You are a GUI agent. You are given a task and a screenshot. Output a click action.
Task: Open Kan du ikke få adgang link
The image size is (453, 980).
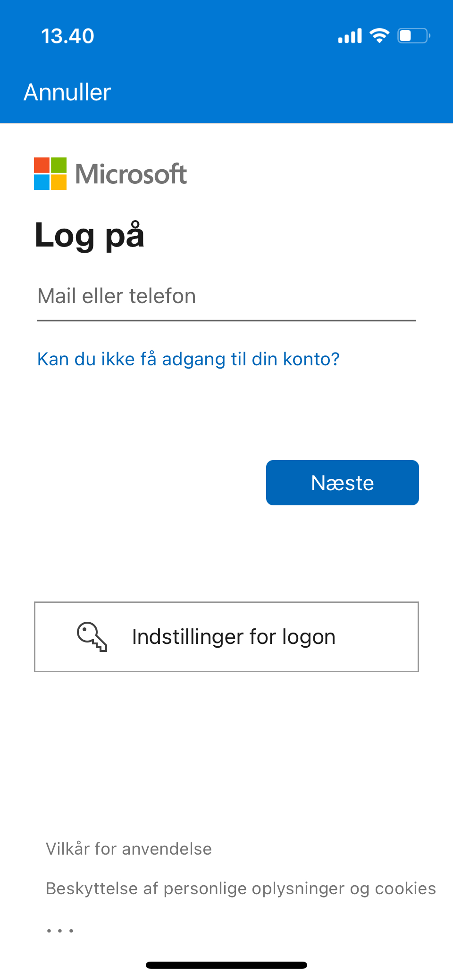(188, 359)
